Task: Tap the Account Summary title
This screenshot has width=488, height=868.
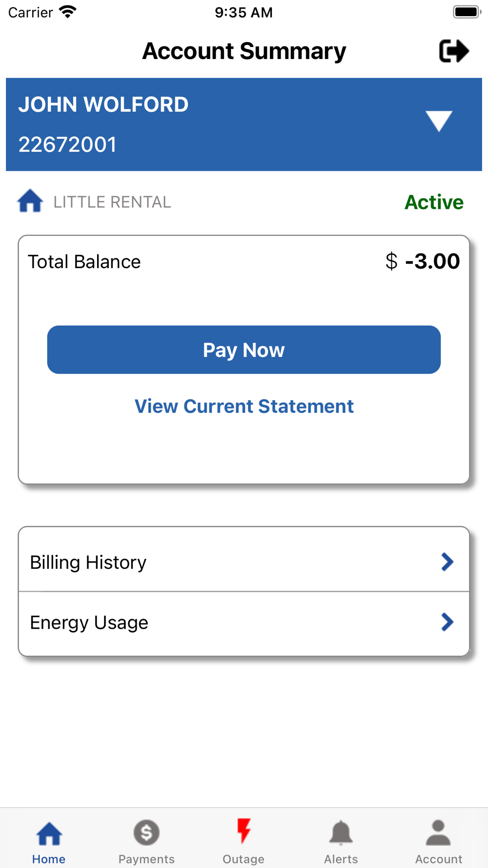Action: 244,51
